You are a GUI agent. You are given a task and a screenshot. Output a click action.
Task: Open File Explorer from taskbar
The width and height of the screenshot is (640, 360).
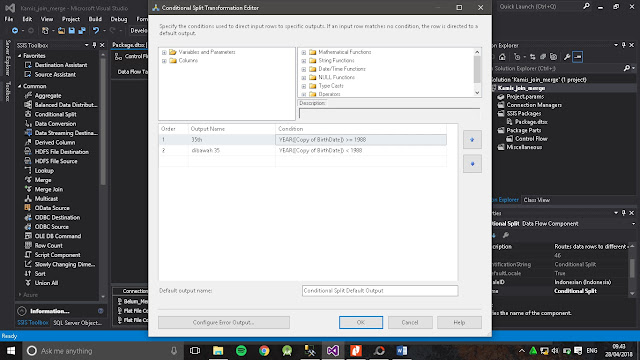[x=218, y=351]
